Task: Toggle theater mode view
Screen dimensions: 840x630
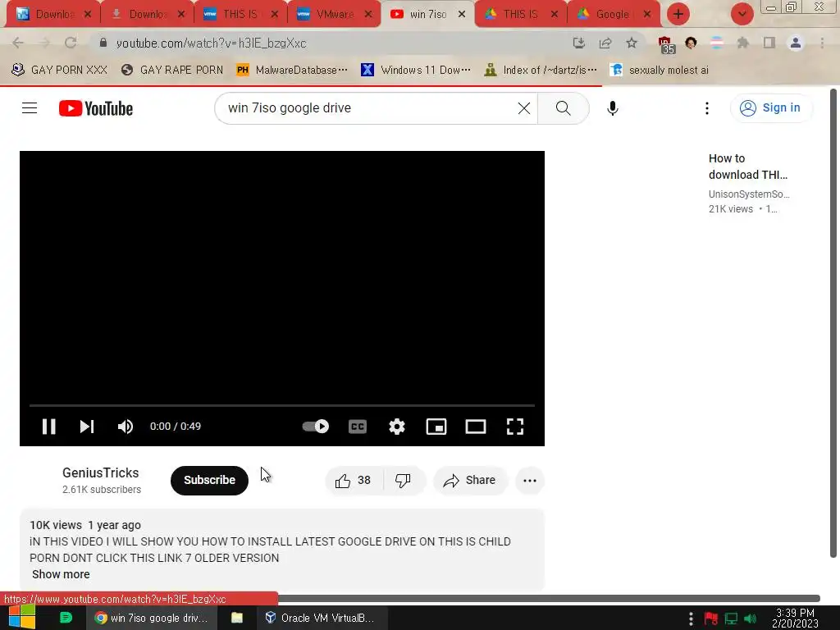Action: 476,427
